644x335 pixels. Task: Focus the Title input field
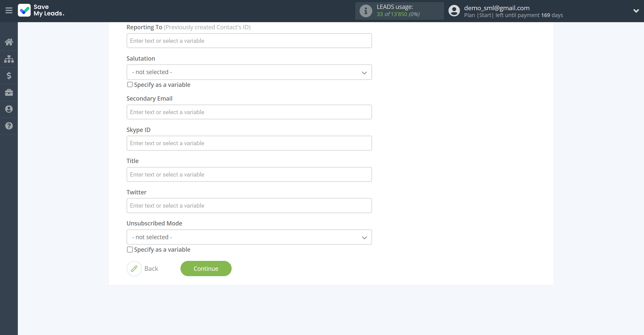coord(249,175)
